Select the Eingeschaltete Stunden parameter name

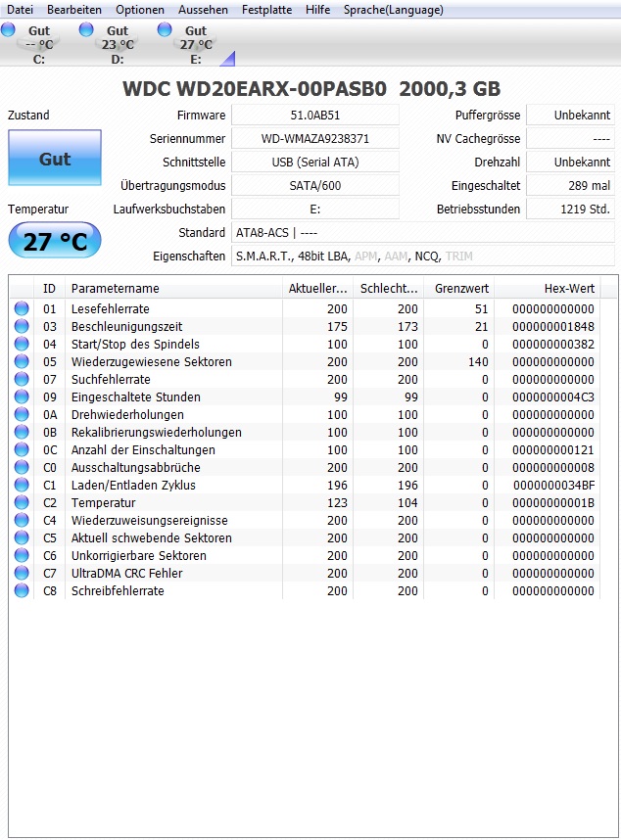pos(136,397)
